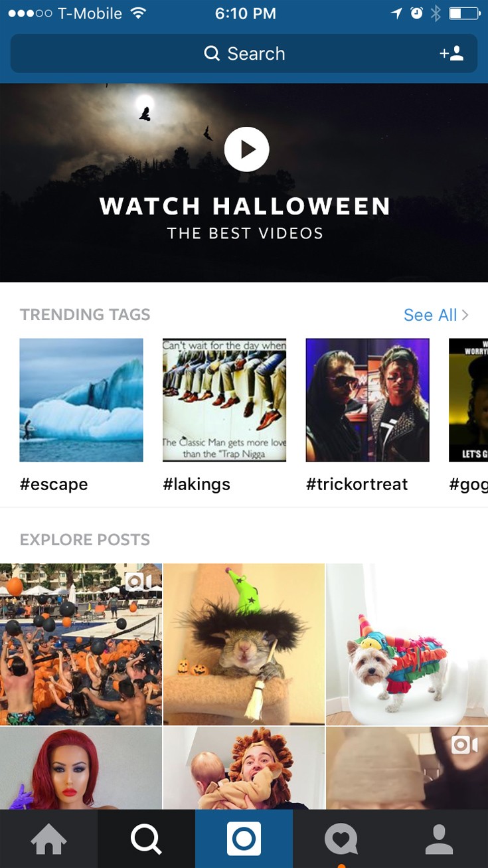Viewport: 488px width, 868px height.
Task: Open the #lakings trending tag thumbnail
Action: click(x=224, y=400)
